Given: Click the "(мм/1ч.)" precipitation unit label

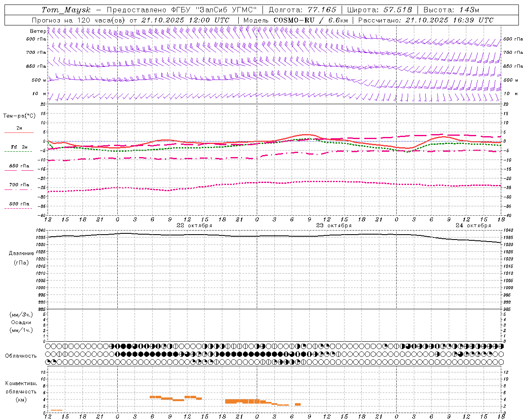Looking at the screenshot, I should [x=21, y=330].
